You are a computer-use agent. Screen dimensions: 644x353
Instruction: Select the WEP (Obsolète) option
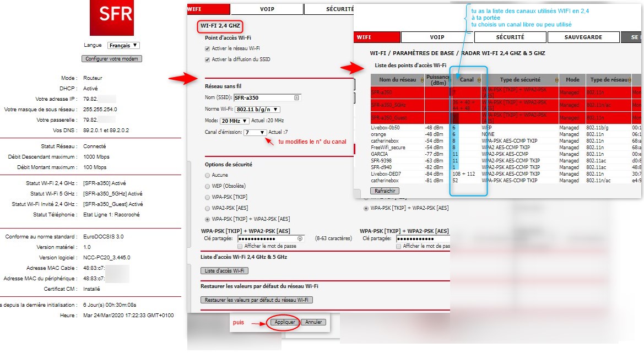[207, 186]
